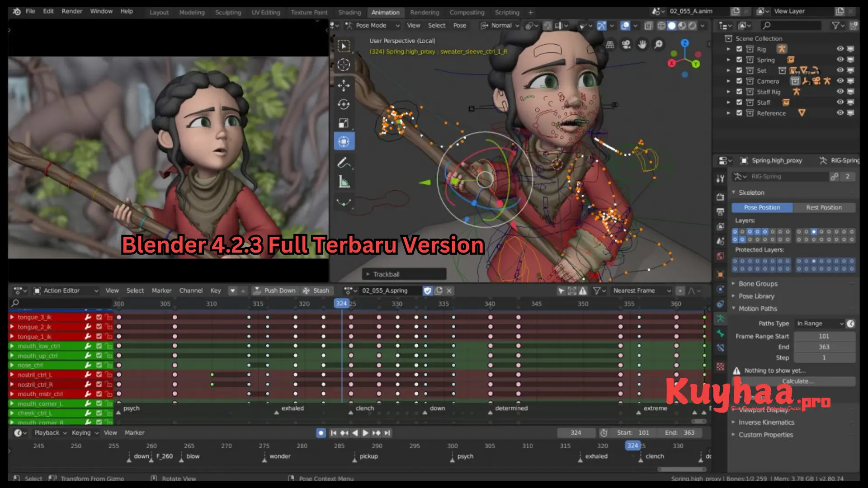Screen dimensions: 868x488
Task: Expand the Rig collection tree
Action: (x=728, y=49)
